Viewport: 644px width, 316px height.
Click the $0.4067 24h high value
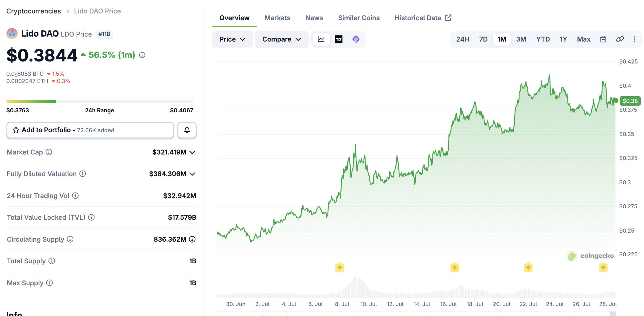181,110
